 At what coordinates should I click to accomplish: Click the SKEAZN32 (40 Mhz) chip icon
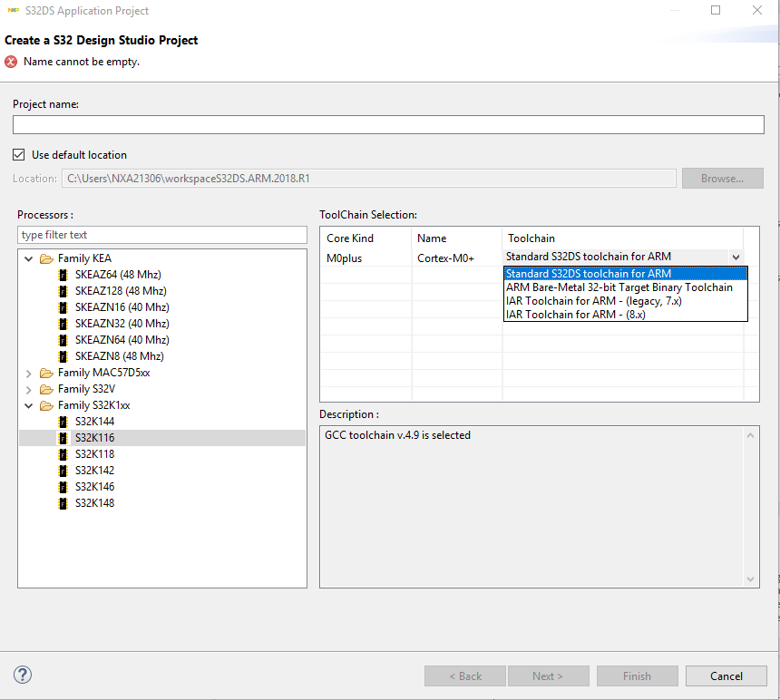[63, 324]
